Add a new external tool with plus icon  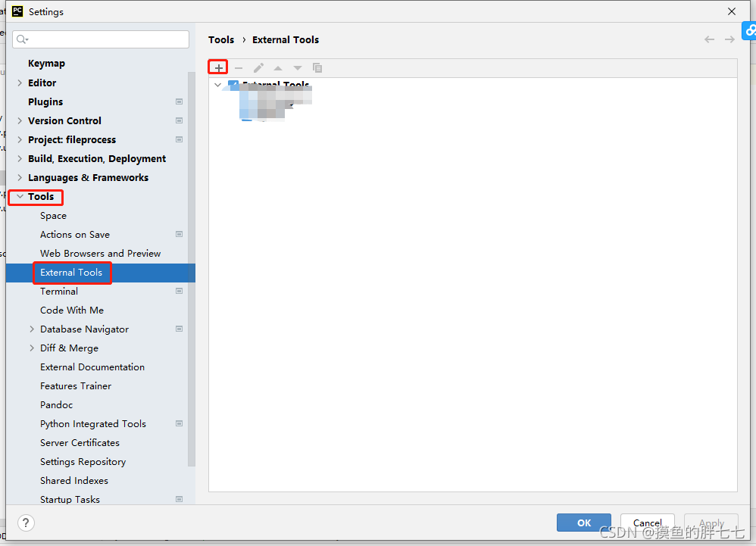(218, 68)
